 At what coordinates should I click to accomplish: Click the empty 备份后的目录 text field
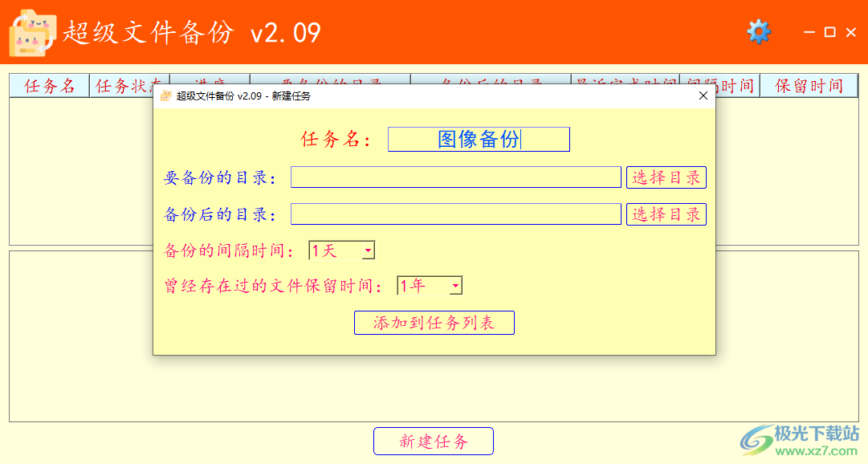point(454,214)
